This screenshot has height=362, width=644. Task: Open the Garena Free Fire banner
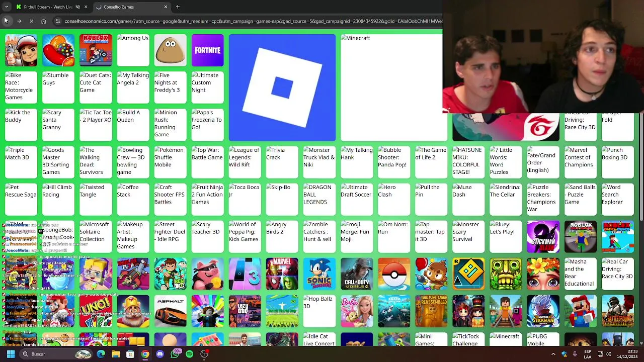click(506, 127)
